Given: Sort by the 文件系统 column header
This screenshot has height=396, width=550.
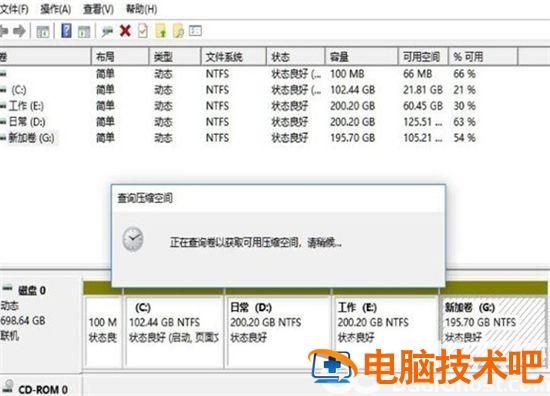Looking at the screenshot, I should [233, 56].
